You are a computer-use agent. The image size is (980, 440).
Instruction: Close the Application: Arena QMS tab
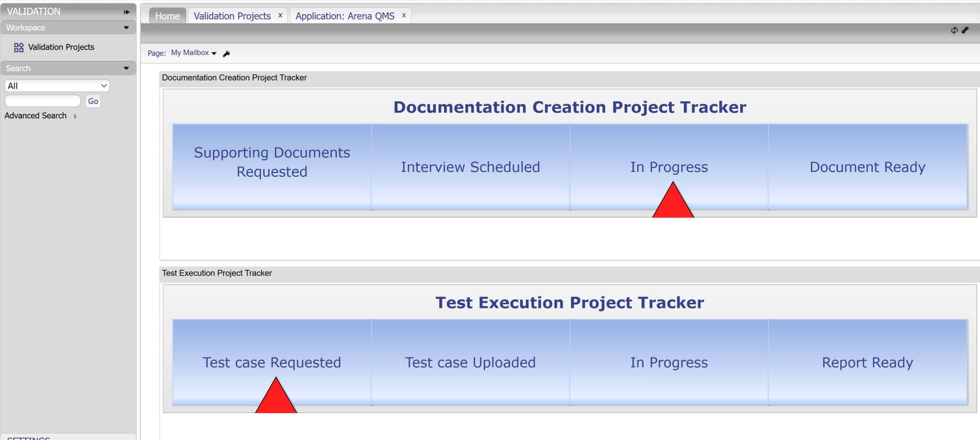(403, 15)
